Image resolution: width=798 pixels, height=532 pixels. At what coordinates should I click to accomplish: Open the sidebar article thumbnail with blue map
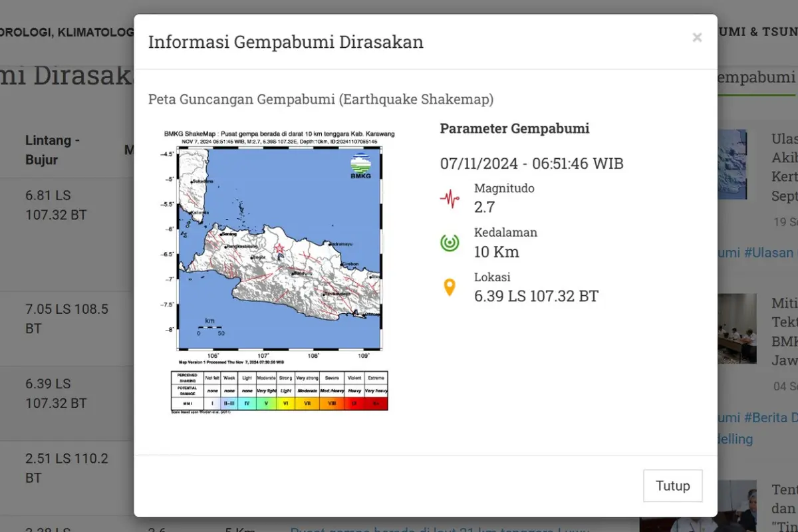pos(732,164)
